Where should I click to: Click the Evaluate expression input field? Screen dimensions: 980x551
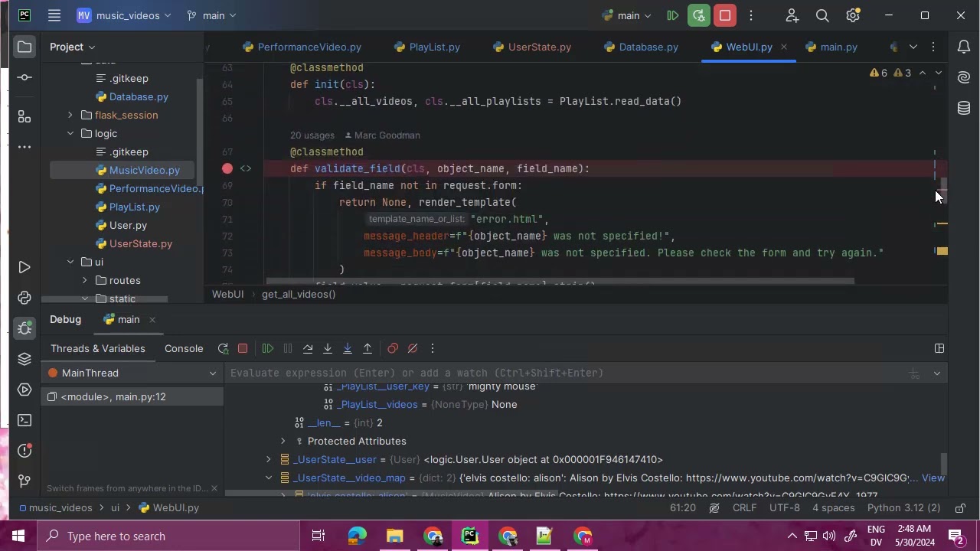pyautogui.click(x=567, y=373)
